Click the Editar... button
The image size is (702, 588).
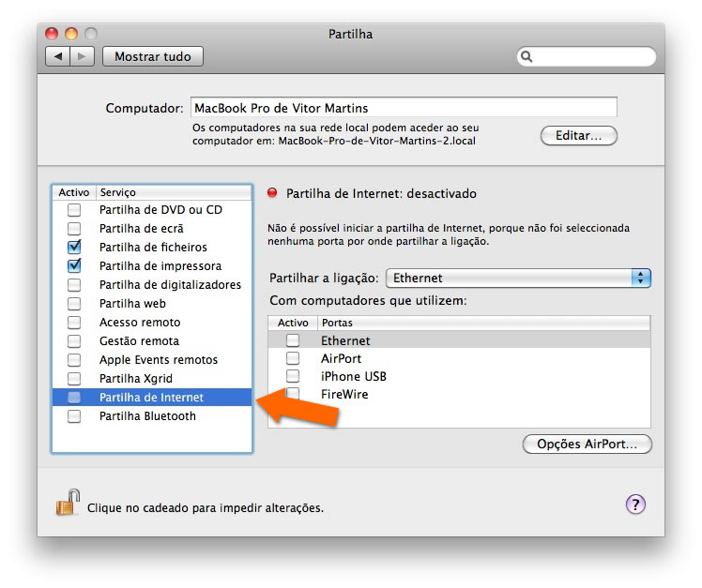tap(578, 135)
